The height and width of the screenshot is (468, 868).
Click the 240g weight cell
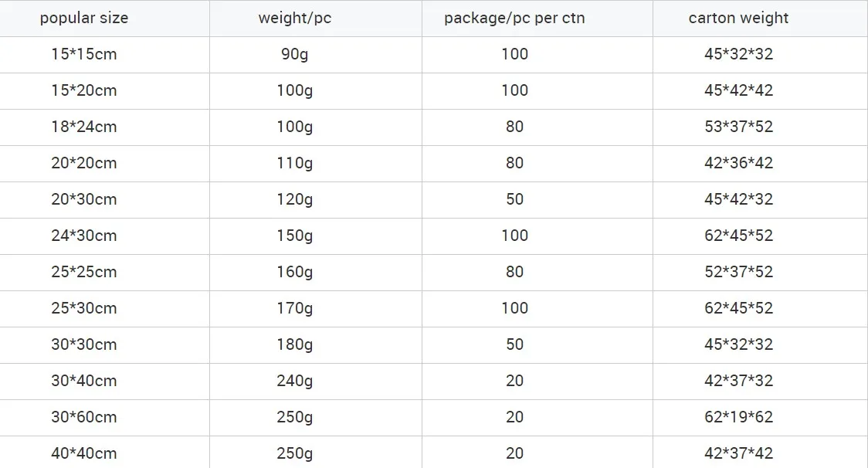pyautogui.click(x=294, y=381)
